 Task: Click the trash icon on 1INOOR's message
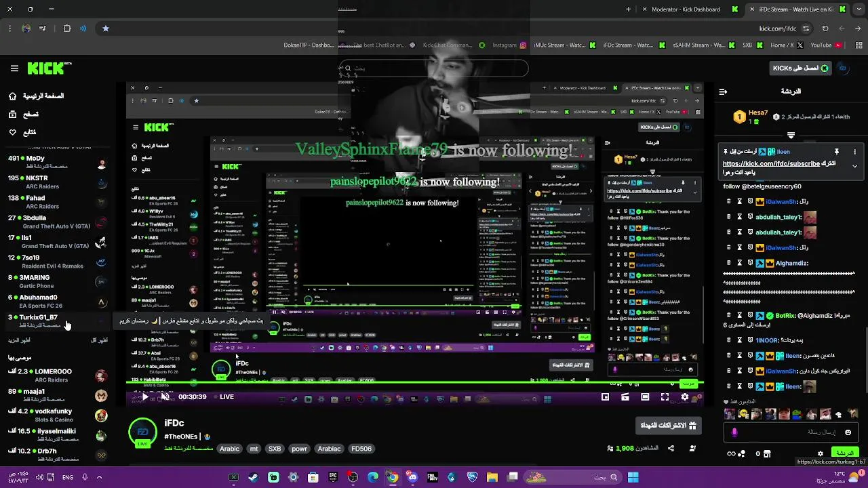[728, 340]
